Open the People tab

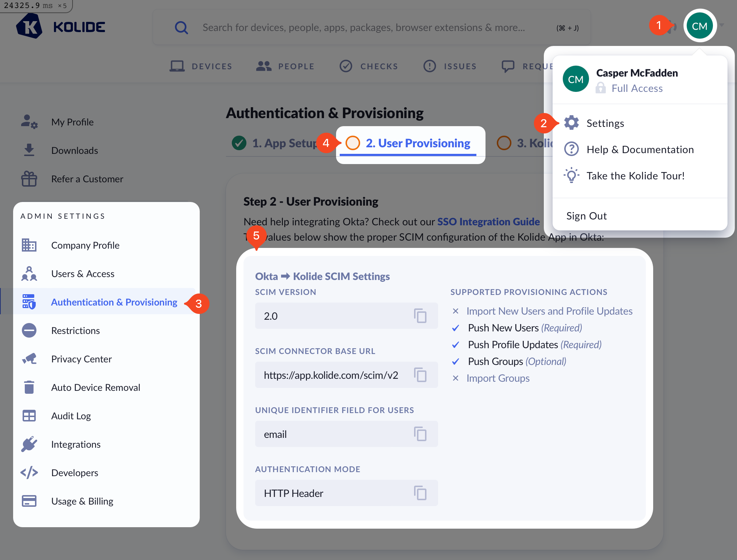click(x=285, y=66)
